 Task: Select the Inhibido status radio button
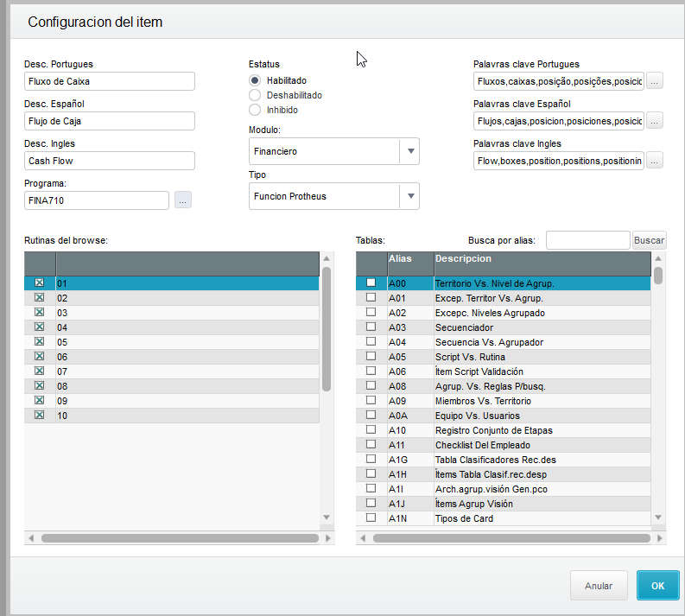click(x=255, y=110)
